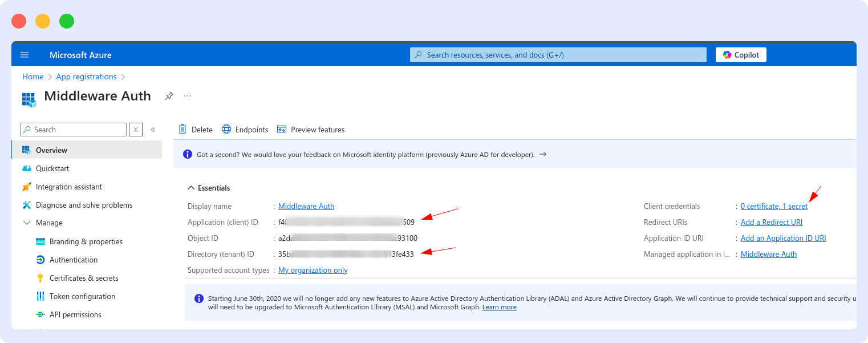The image size is (868, 343).
Task: Open the hamburger navigation menu
Action: [x=25, y=54]
